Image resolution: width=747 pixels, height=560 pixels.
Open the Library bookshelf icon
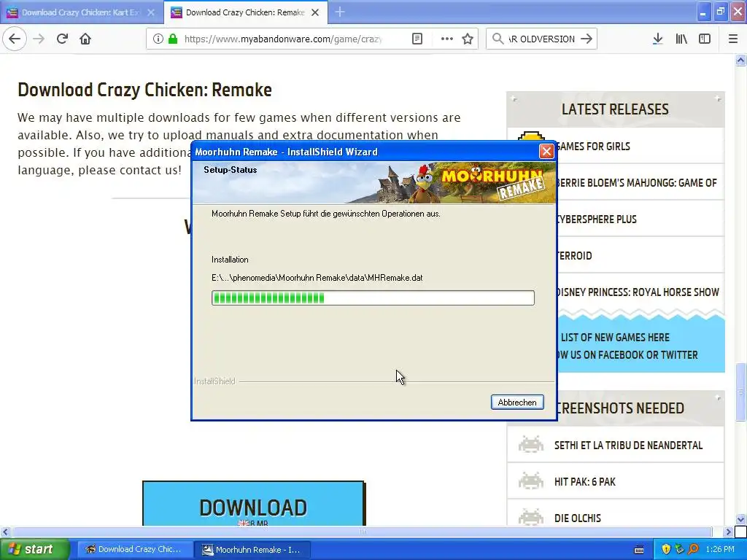pos(681,39)
